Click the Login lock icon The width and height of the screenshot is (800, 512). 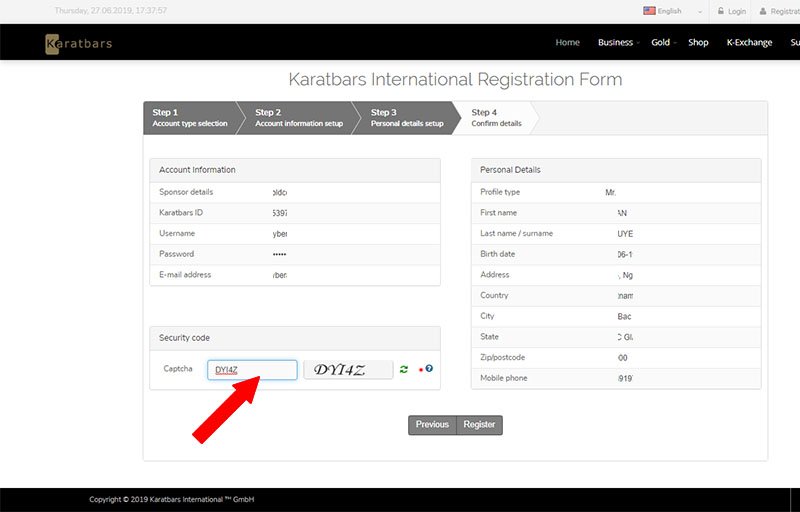[x=720, y=11]
